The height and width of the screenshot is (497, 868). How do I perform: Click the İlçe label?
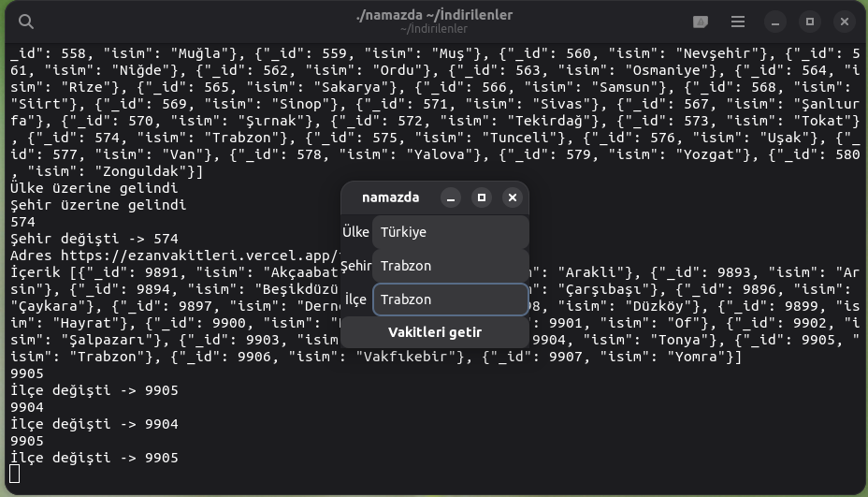(x=355, y=300)
